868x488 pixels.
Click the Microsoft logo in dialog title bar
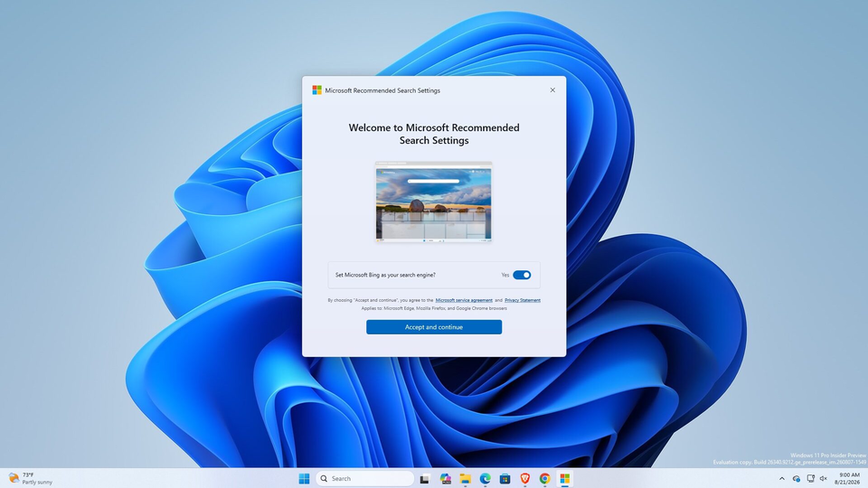pos(316,90)
